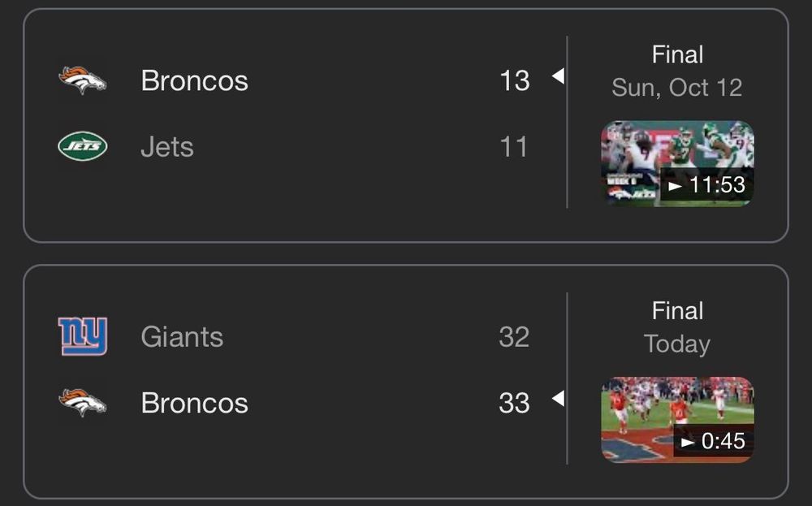Play the 11:53 Broncos-Jets highlight video

[x=677, y=163]
